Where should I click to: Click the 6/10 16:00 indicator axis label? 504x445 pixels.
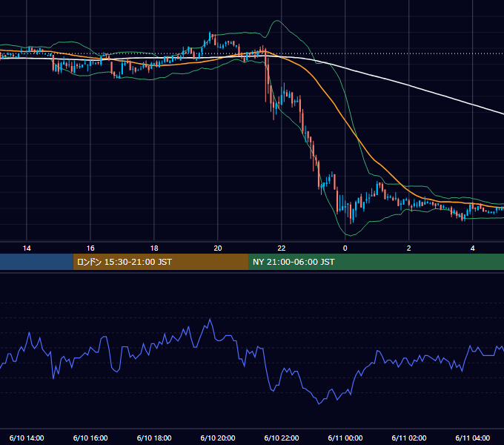pos(90,438)
